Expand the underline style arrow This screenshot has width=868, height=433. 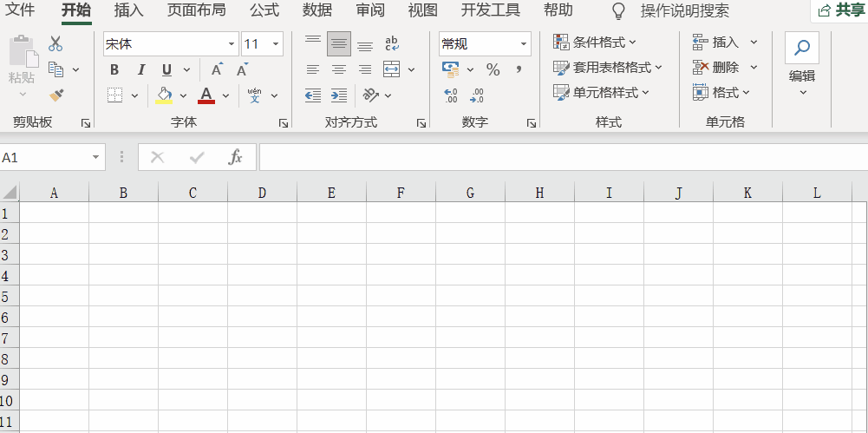coord(186,69)
